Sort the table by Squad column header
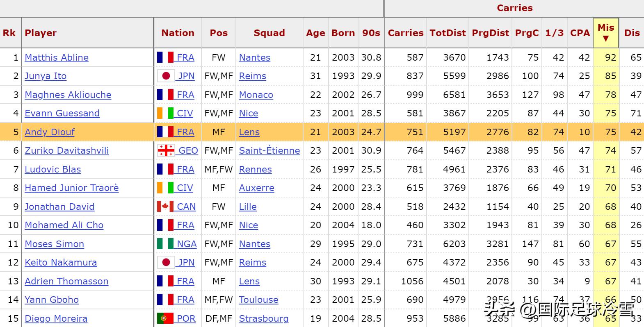The width and height of the screenshot is (644, 327). pyautogui.click(x=269, y=33)
